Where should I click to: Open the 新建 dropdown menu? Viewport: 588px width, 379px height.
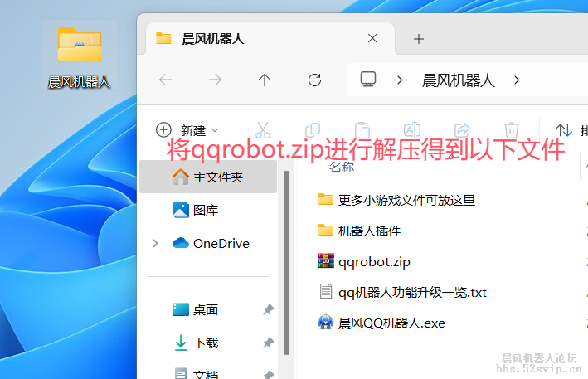tap(187, 130)
